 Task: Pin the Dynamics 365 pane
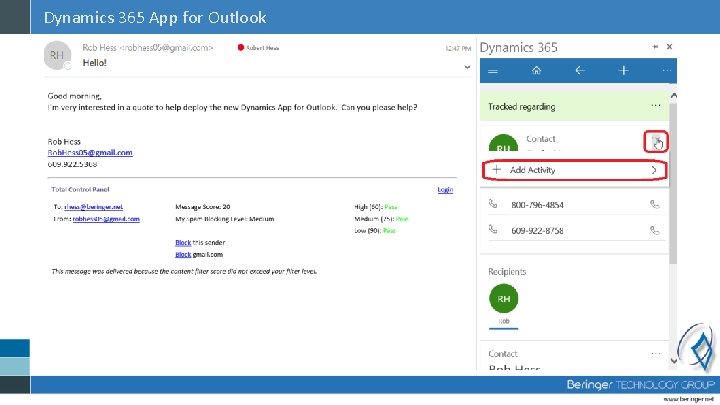tap(655, 46)
